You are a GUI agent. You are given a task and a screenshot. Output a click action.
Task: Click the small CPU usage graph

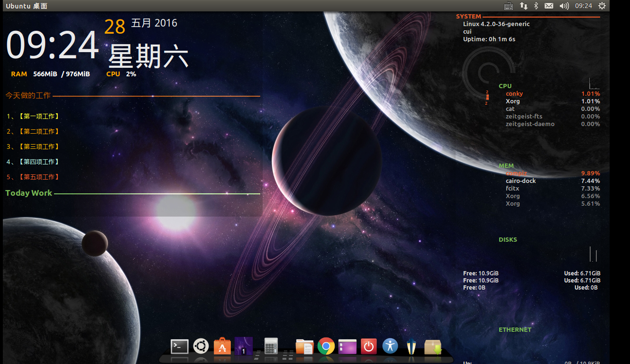click(594, 84)
